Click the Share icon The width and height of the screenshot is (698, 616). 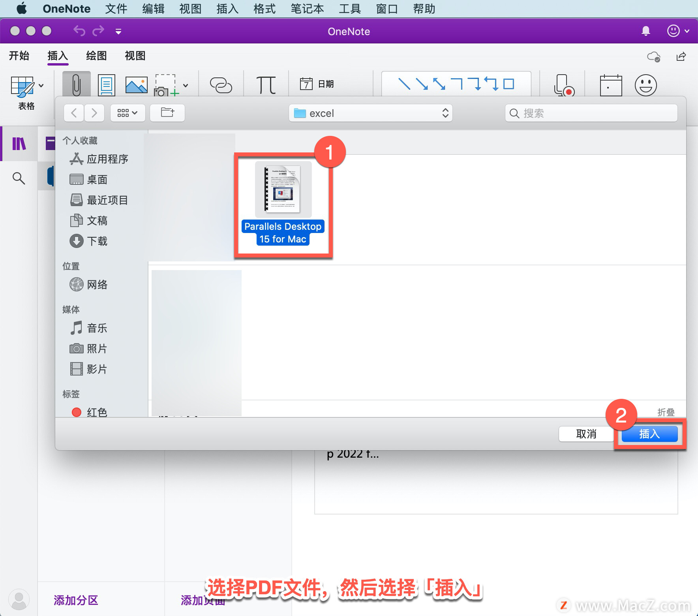[681, 56]
